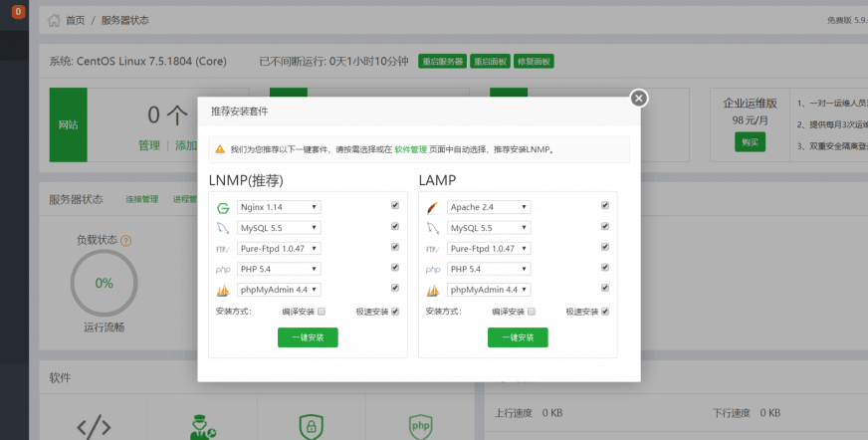Click the 购买 enterprise button
Screen dimensions: 868x440
751,142
